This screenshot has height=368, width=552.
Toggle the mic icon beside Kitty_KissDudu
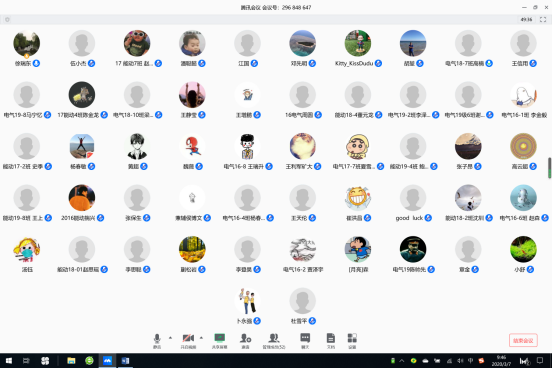pyautogui.click(x=378, y=63)
